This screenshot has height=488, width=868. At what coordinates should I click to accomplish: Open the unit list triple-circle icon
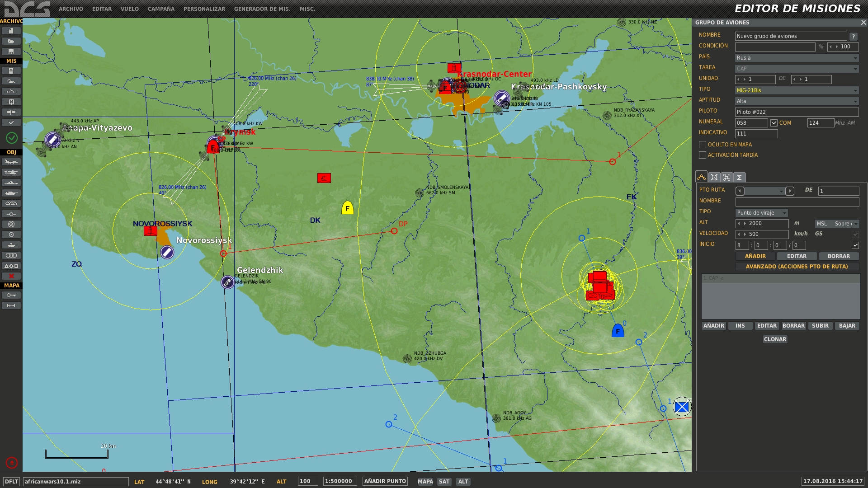[x=11, y=255]
